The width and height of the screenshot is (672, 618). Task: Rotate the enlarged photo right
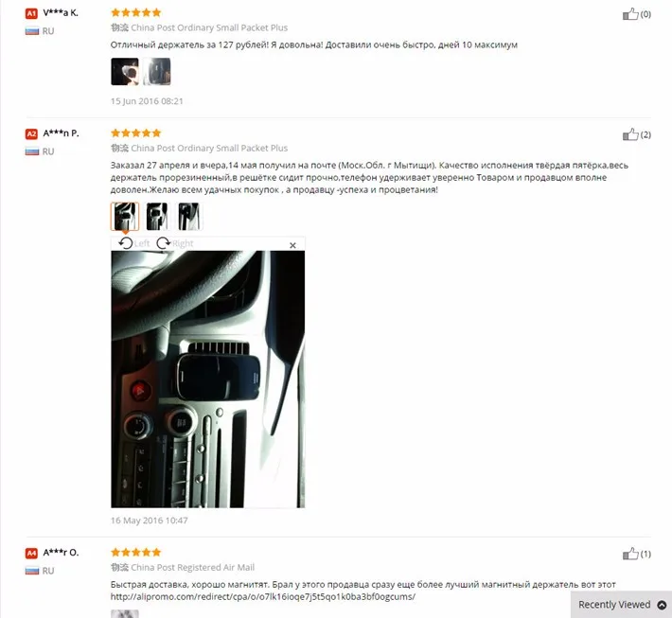[x=175, y=243]
